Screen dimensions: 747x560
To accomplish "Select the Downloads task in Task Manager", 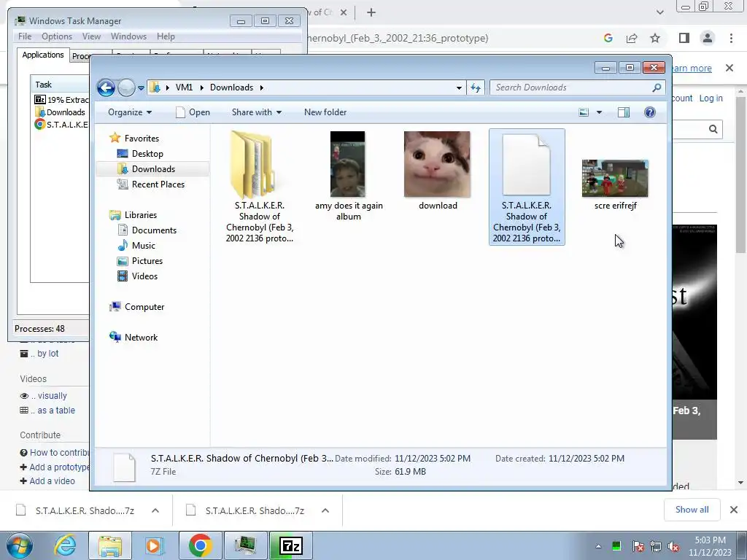I will 60,112.
